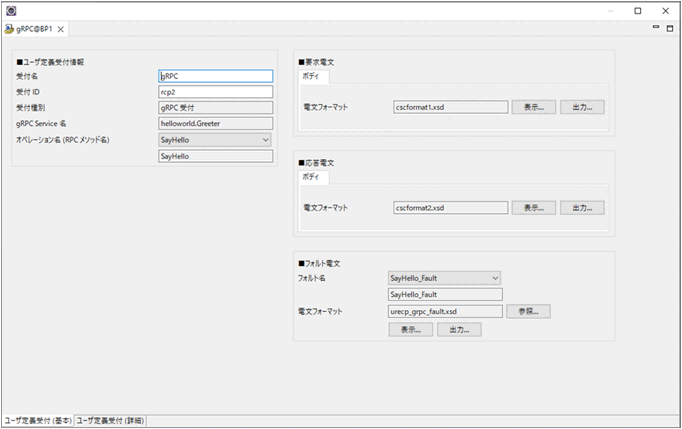Minimize the editor panel view
The width and height of the screenshot is (682, 429).
click(x=656, y=28)
